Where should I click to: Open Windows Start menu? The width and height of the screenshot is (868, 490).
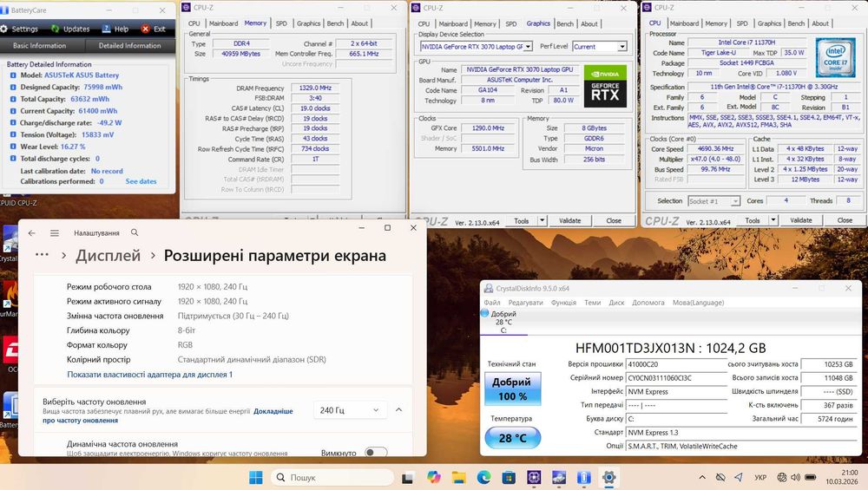coord(256,477)
